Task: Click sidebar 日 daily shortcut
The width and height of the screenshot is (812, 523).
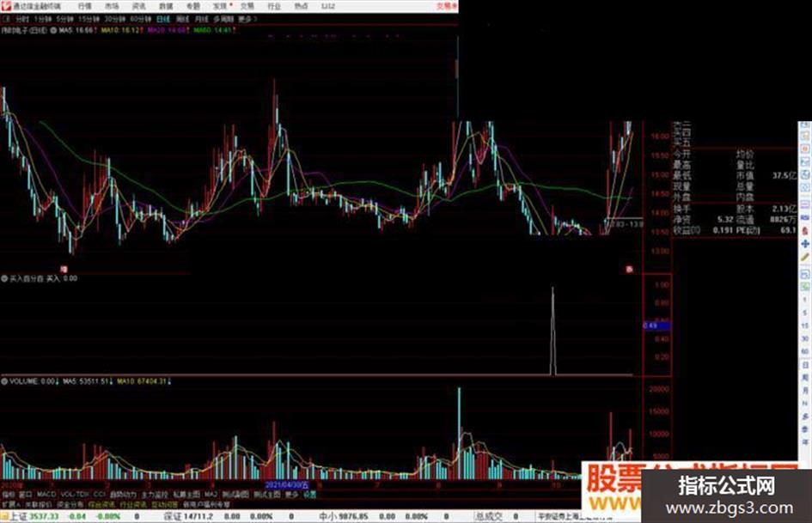Action: 805,364
